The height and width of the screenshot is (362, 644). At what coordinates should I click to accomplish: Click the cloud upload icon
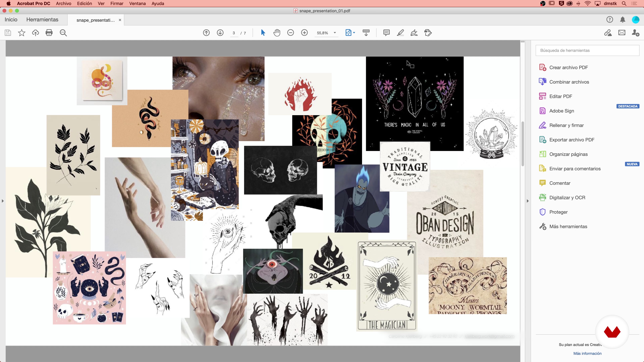pos(36,33)
